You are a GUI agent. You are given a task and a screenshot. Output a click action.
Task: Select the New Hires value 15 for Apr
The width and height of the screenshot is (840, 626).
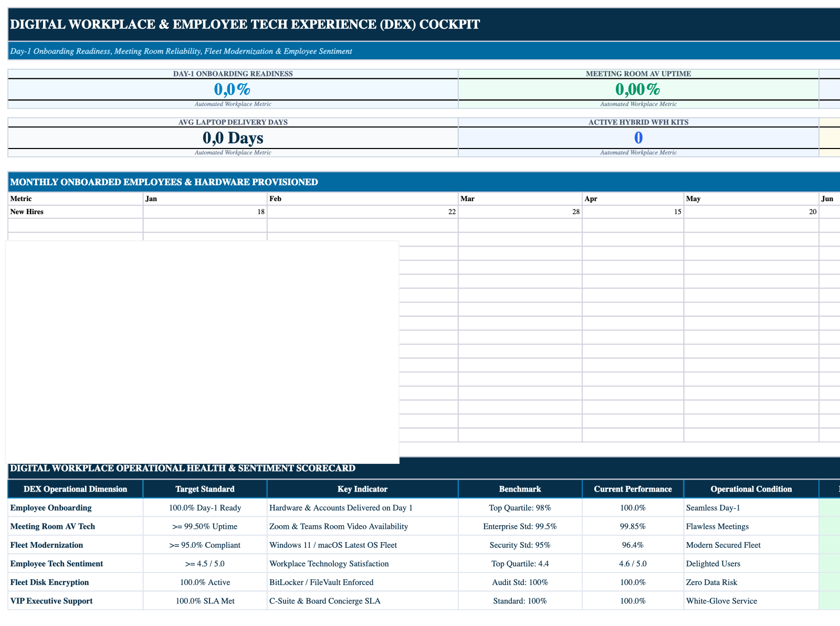coord(633,212)
